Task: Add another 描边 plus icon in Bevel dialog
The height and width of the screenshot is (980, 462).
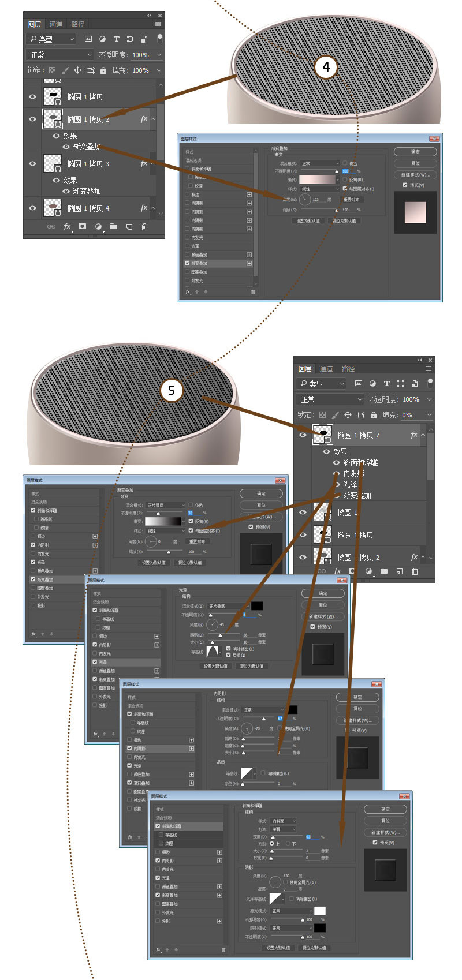Action: tap(219, 852)
